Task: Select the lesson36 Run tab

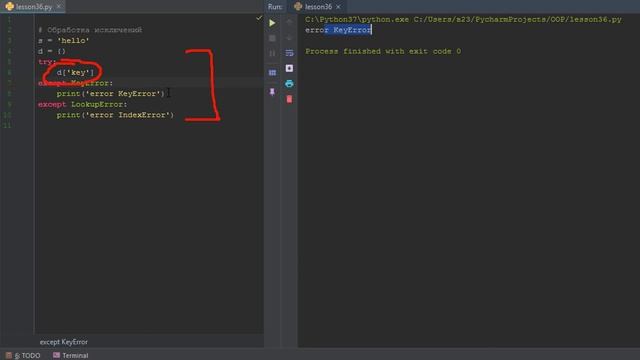Action: (318, 7)
